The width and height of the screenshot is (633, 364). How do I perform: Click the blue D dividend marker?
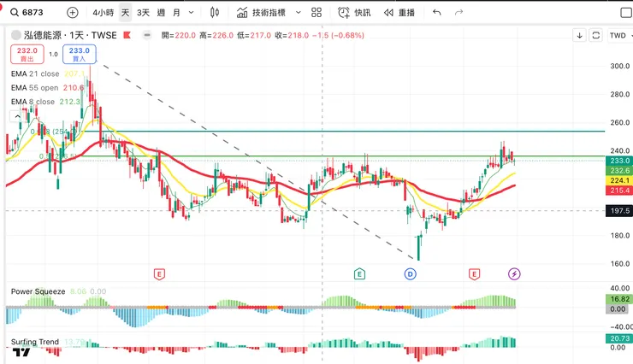point(410,274)
